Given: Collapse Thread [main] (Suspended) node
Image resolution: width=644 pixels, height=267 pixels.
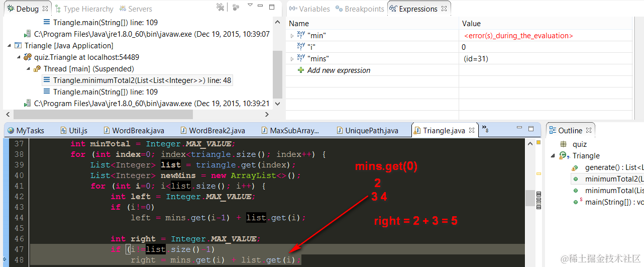Looking at the screenshot, I should point(29,69).
